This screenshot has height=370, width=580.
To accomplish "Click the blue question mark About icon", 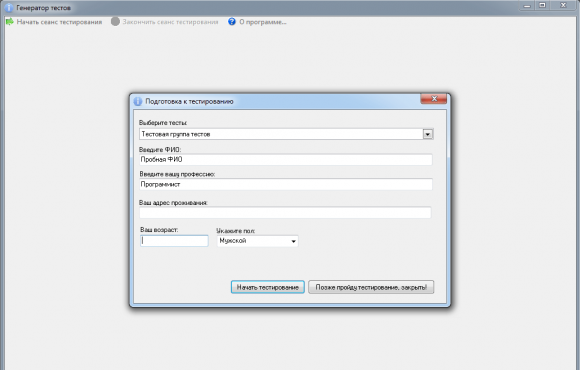I will coord(232,21).
